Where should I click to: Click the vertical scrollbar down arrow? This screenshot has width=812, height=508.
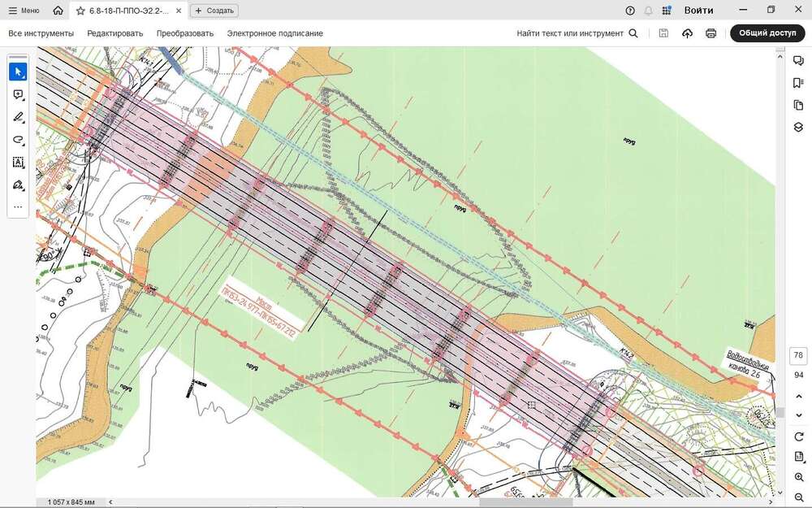click(780, 493)
